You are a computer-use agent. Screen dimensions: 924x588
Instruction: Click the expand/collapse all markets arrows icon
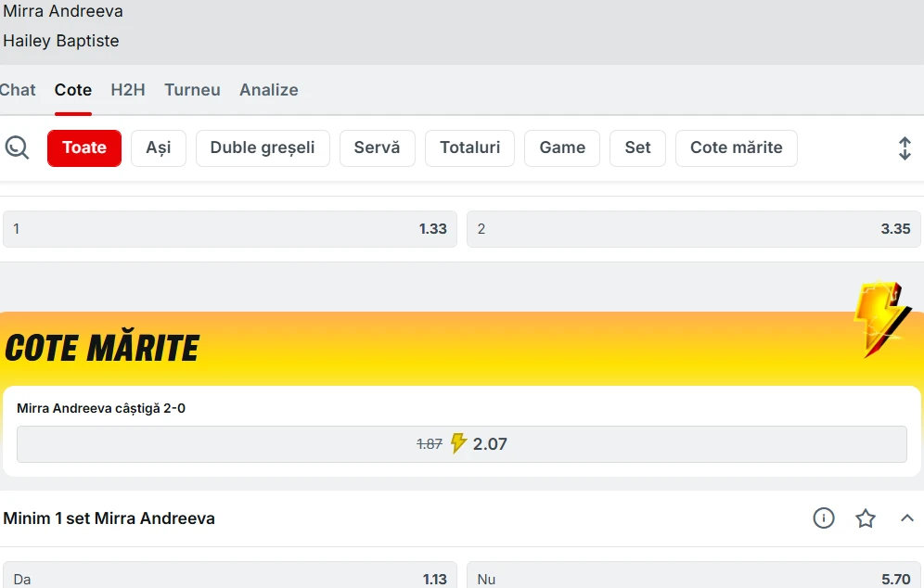[905, 148]
